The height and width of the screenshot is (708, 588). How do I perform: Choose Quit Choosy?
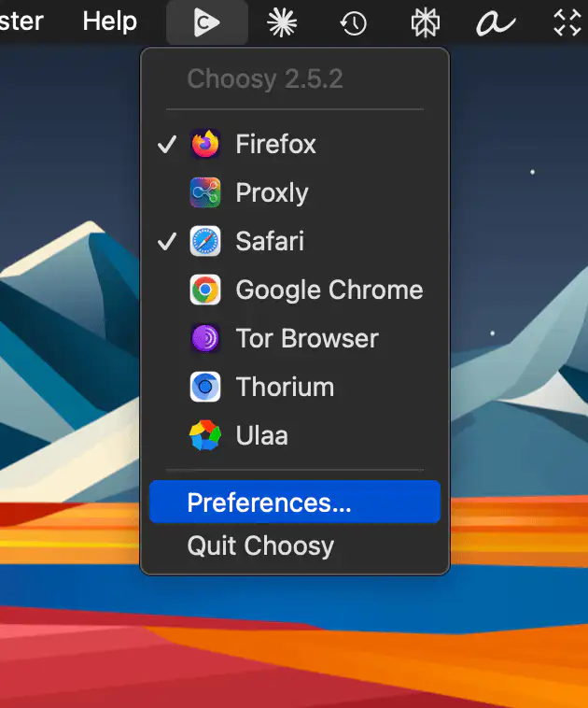point(260,546)
